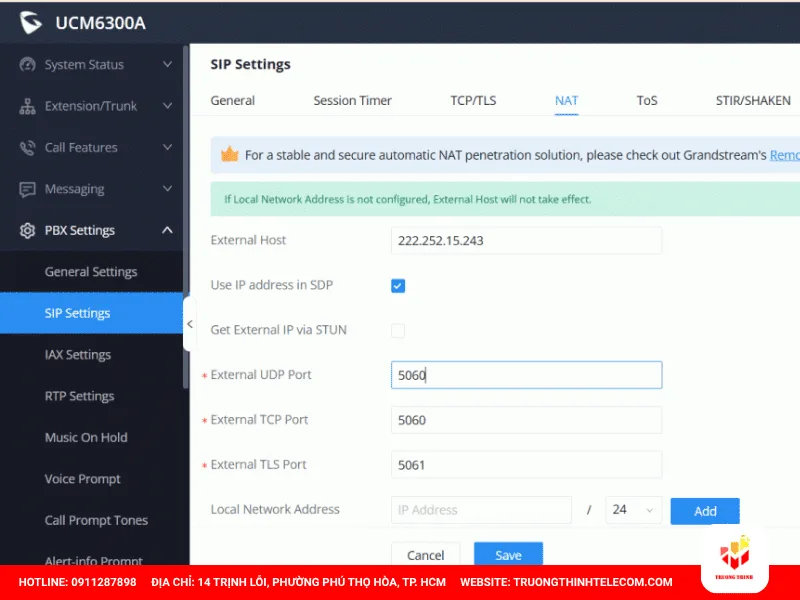Open RTP Settings in the sidebar
Image resolution: width=800 pixels, height=600 pixels.
[91, 396]
